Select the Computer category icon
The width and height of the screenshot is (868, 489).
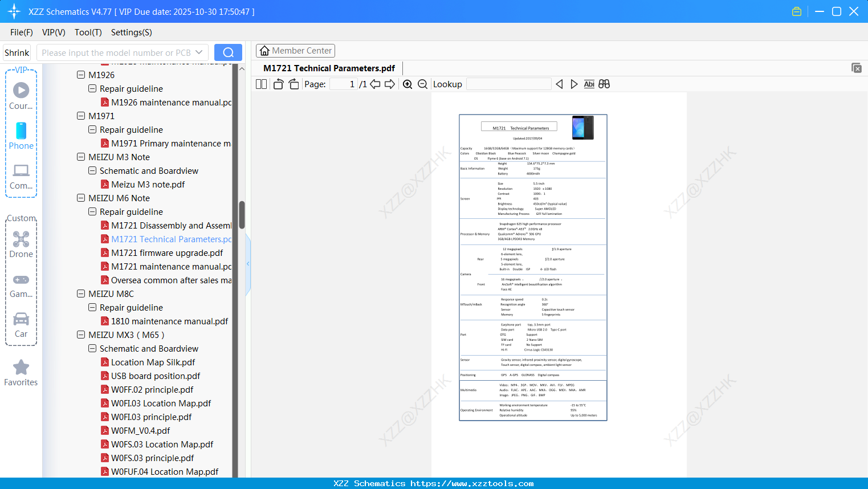(x=21, y=176)
